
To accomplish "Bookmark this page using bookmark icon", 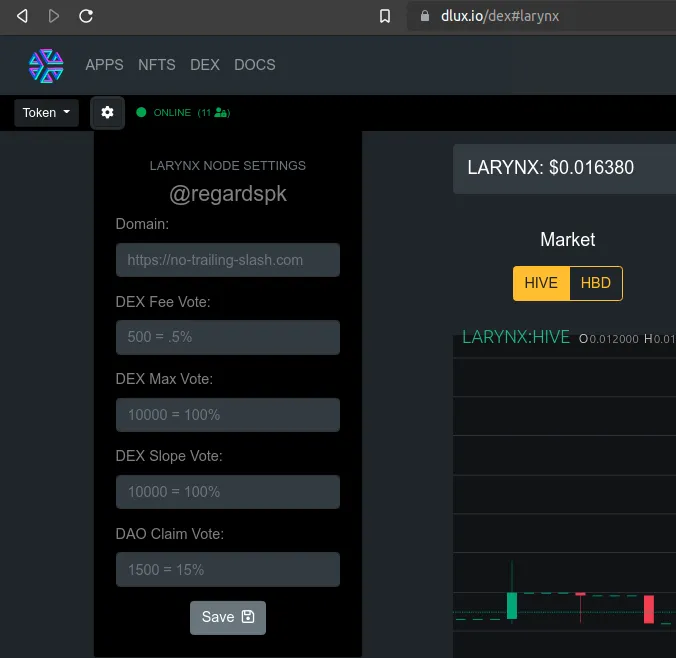I will coord(385,16).
